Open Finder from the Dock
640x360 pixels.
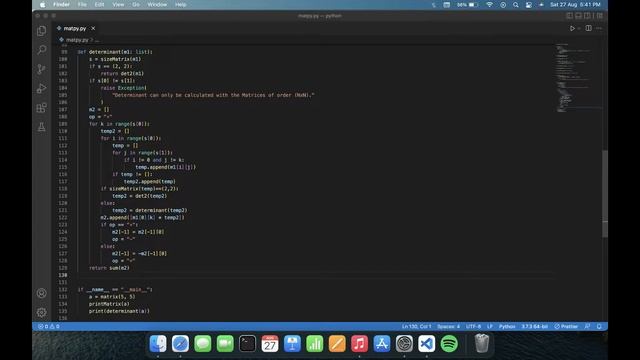pyautogui.click(x=158, y=344)
